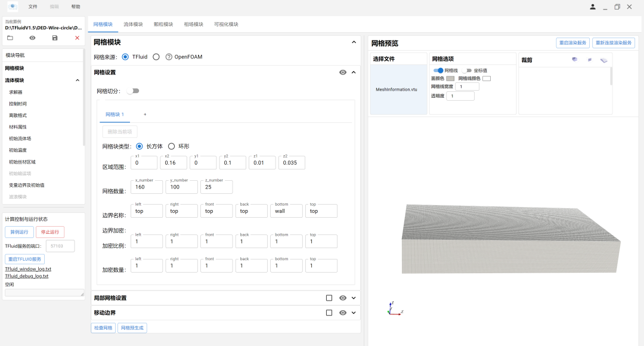The width and height of the screenshot is (644, 346).
Task: Toggle visibility eye for 局部网格设置
Action: 342,298
